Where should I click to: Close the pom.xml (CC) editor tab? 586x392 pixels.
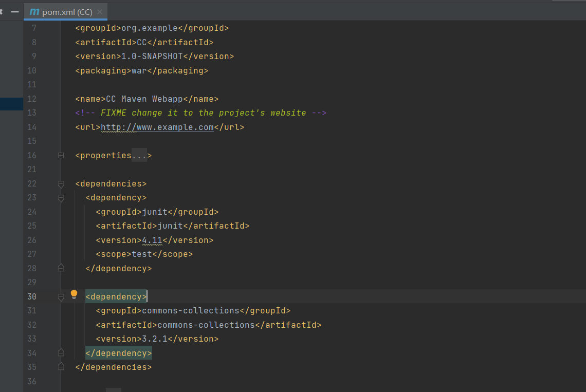tap(100, 12)
